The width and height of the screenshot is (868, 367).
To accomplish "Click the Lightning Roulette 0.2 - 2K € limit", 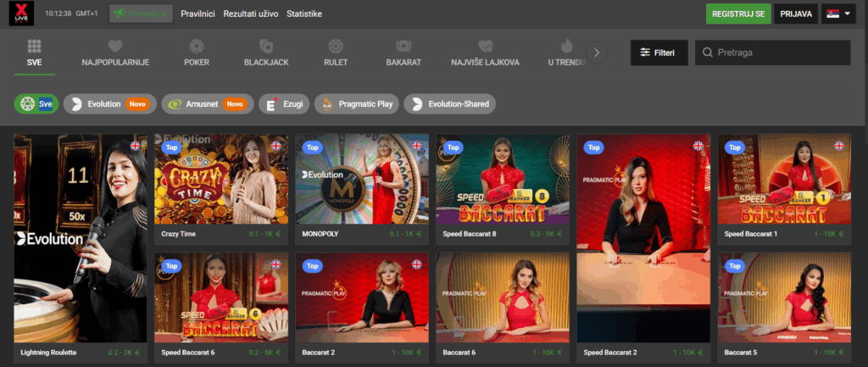I will pos(125,352).
